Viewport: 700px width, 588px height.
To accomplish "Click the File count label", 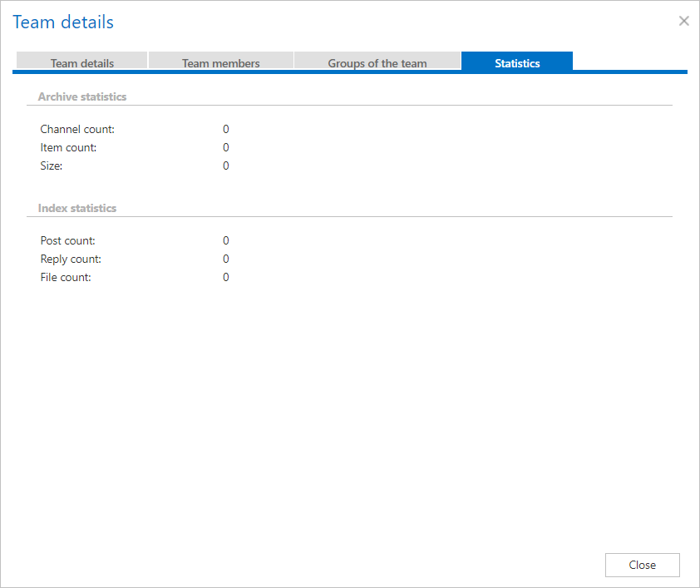I will coord(66,278).
